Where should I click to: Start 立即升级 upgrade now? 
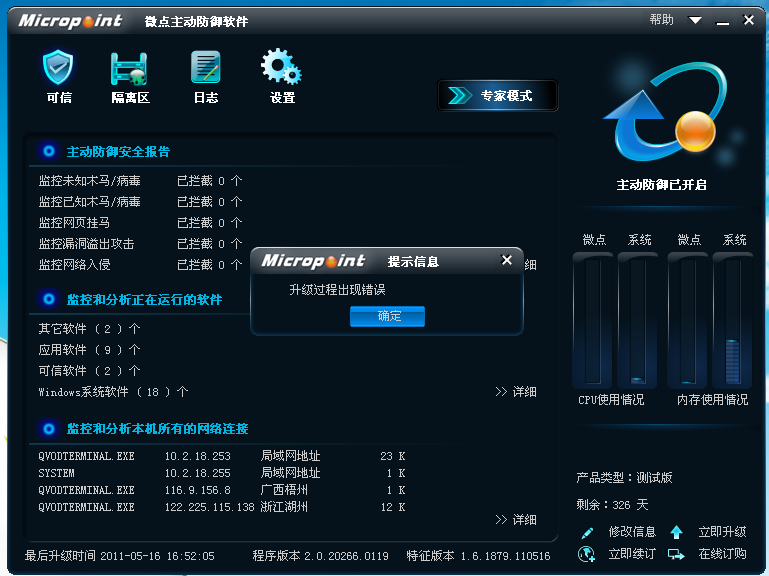click(722, 532)
